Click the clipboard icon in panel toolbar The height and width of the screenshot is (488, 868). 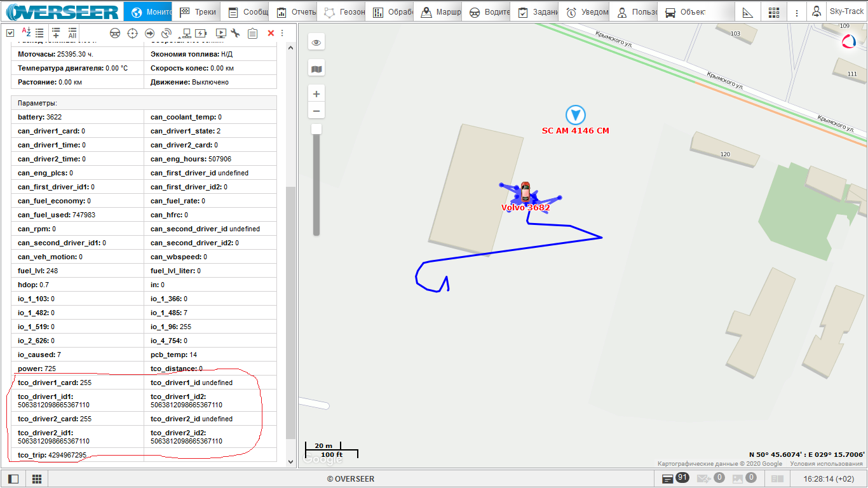[252, 34]
